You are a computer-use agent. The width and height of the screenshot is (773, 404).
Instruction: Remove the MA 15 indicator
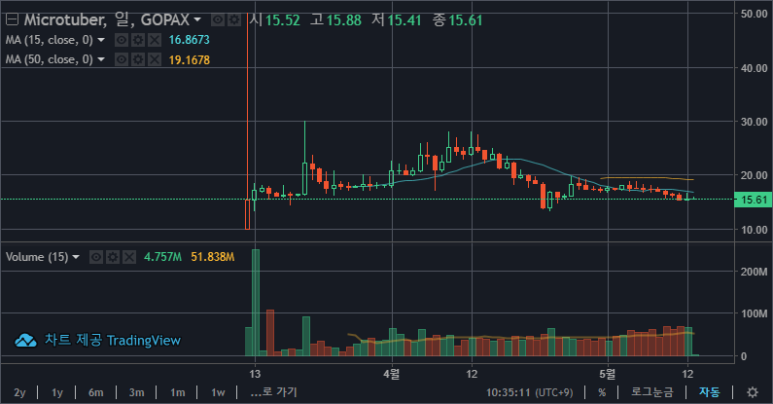click(153, 40)
